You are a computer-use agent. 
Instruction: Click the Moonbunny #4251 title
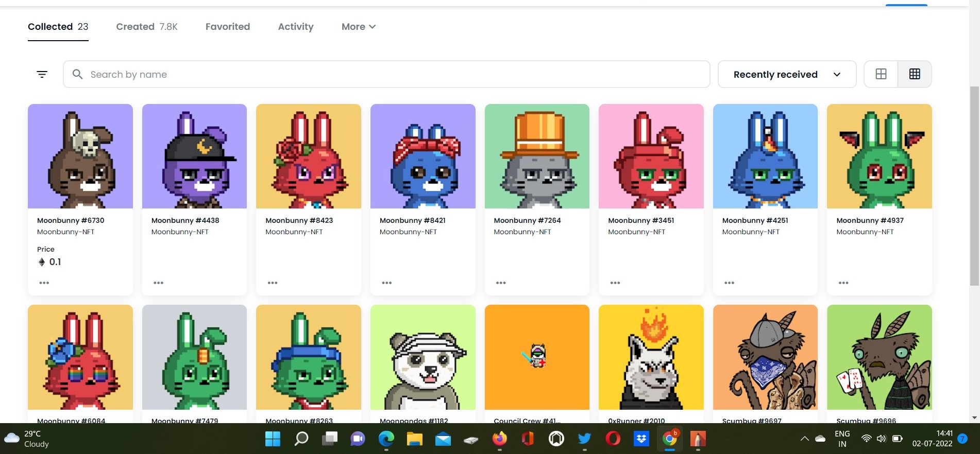755,220
